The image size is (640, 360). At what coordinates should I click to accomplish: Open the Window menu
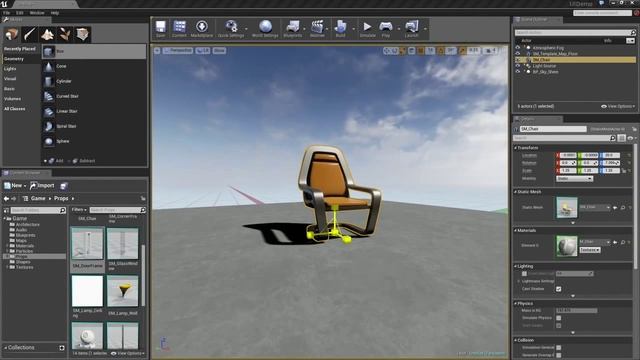coord(37,13)
